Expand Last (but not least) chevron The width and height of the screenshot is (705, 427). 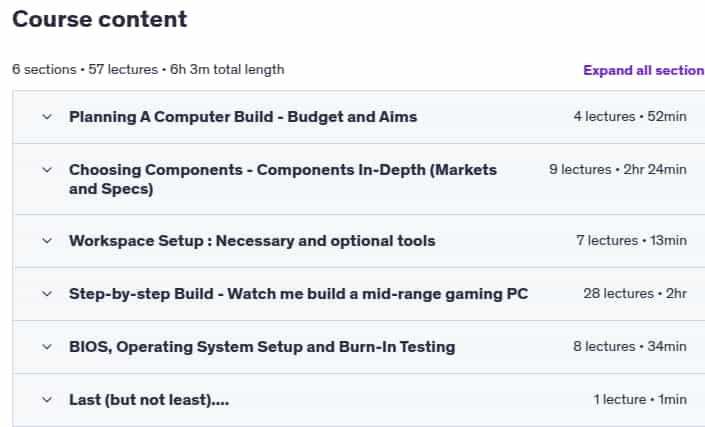pyautogui.click(x=47, y=400)
